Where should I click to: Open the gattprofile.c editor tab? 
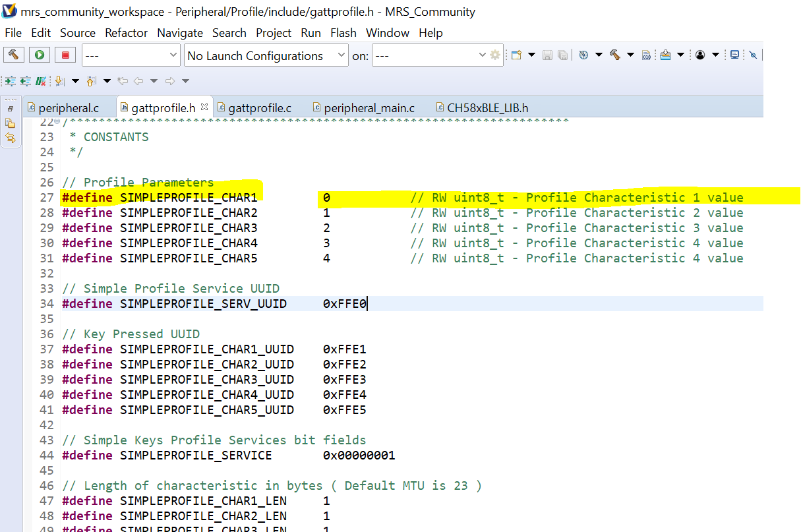(x=259, y=107)
